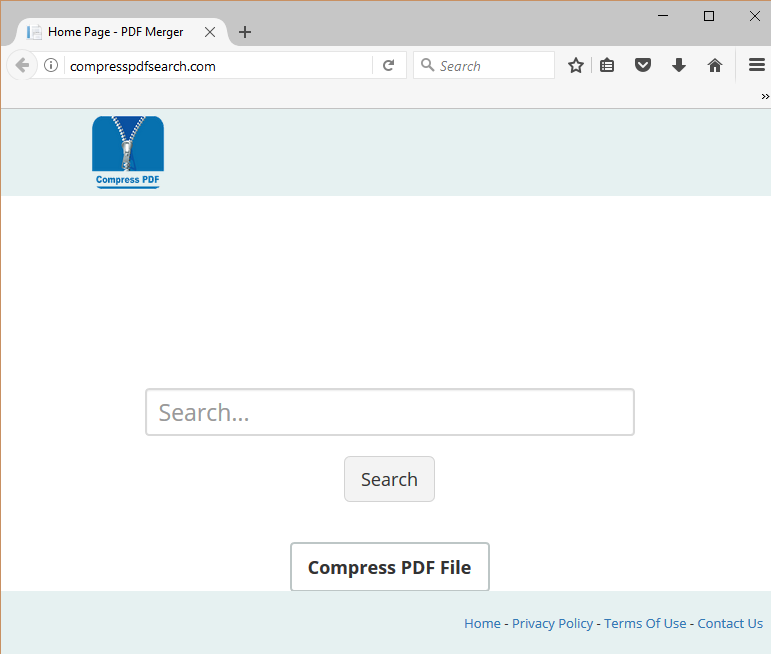Viewport: 771px width, 654px height.
Task: Focus the browser toolbar Search field
Action: pyautogui.click(x=484, y=65)
